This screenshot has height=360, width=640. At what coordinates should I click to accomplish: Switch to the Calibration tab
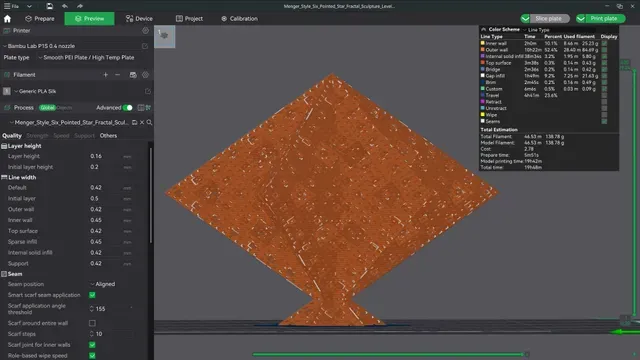click(x=239, y=19)
